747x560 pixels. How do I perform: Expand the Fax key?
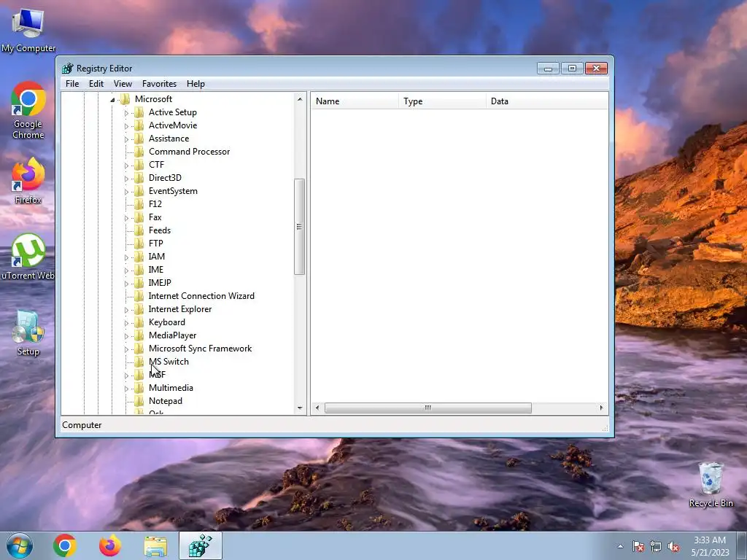point(126,217)
